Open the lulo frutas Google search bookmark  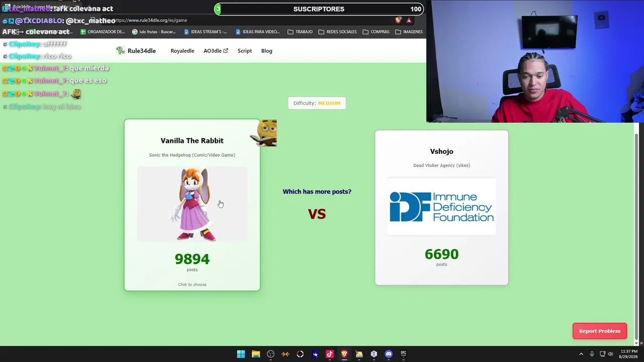pyautogui.click(x=154, y=32)
